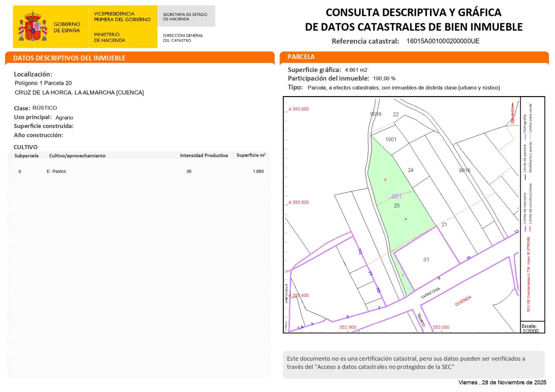555x392 pixels.
Task: Click the Spanish coat of arms emblem
Action: 33,27
